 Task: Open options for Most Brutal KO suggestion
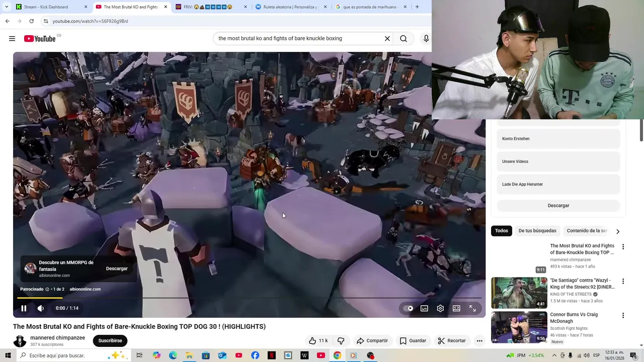[623, 247]
